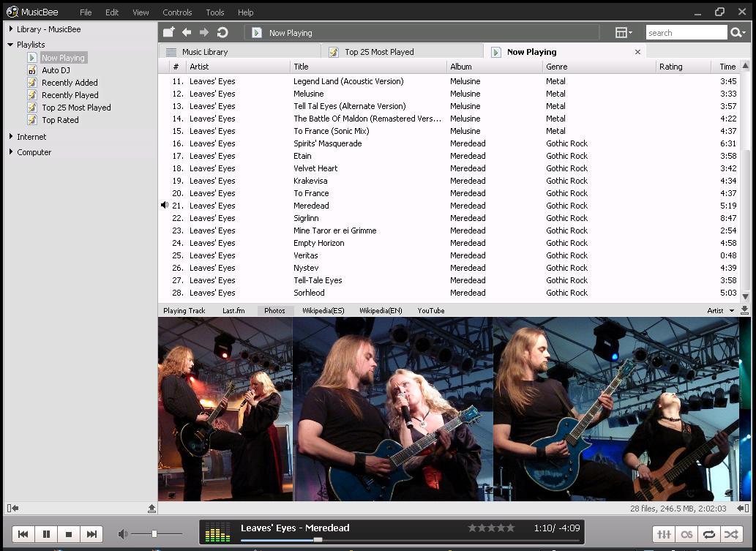Click the Auto DJ playlist icon
This screenshot has width=756, height=551.
(31, 70)
